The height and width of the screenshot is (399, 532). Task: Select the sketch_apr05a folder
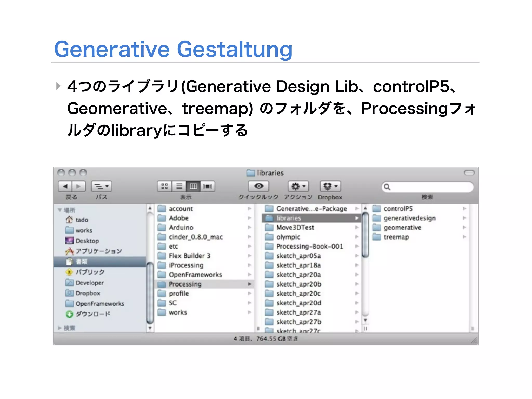tap(311, 256)
